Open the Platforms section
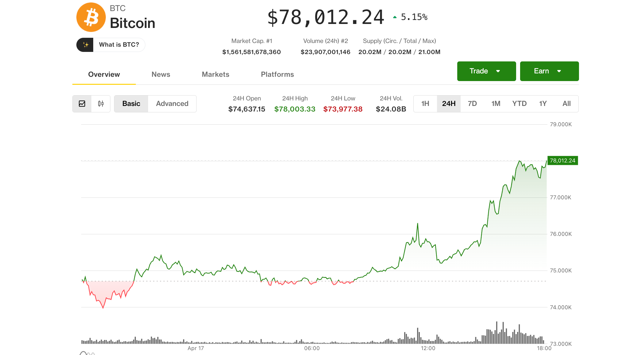 click(x=277, y=74)
